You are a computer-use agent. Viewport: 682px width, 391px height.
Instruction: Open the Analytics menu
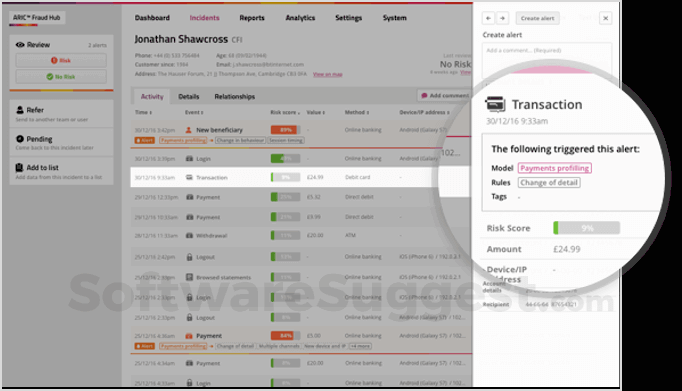(300, 18)
